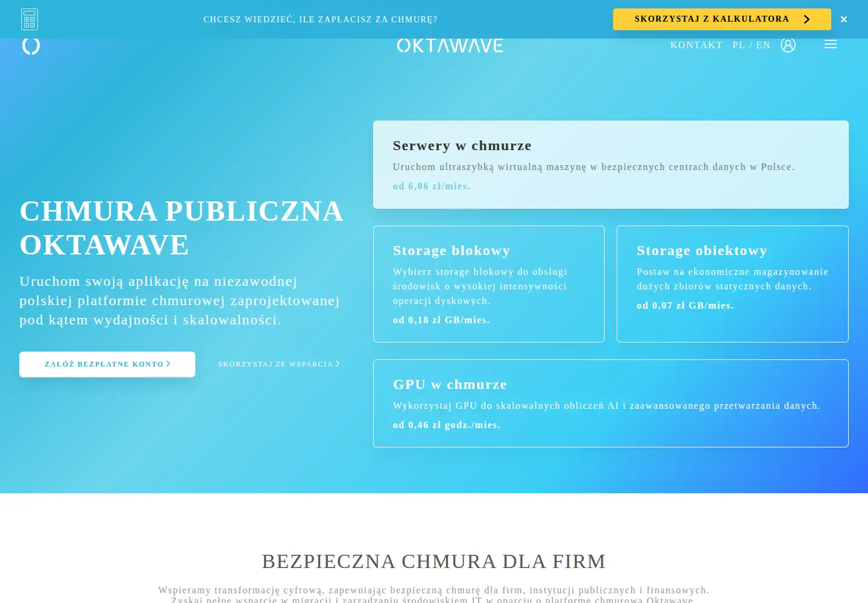Click the price text od 6,06 zł/mies.

[432, 186]
